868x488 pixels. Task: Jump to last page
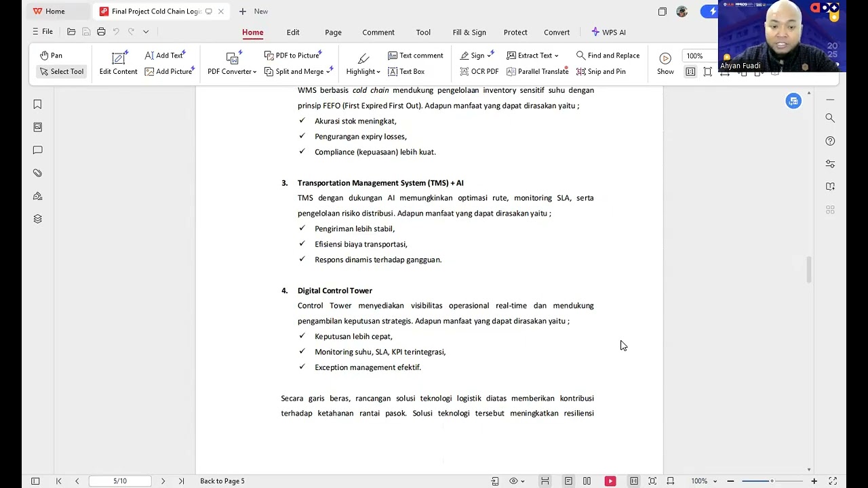pyautogui.click(x=181, y=481)
